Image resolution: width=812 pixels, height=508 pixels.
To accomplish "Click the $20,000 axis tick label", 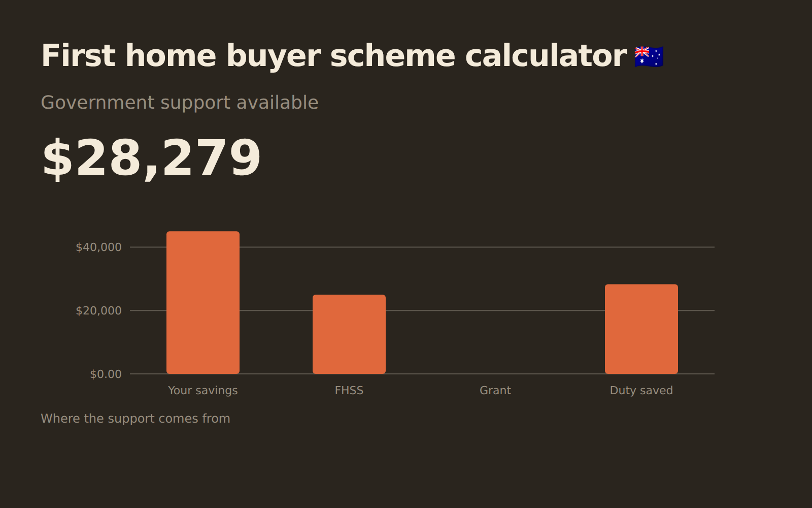I will [x=98, y=311].
